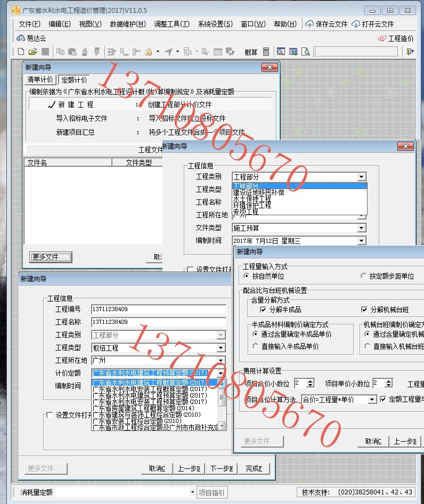The width and height of the screenshot is (424, 504).
Task: Switch to 定额计价 tab
Action: click(74, 80)
